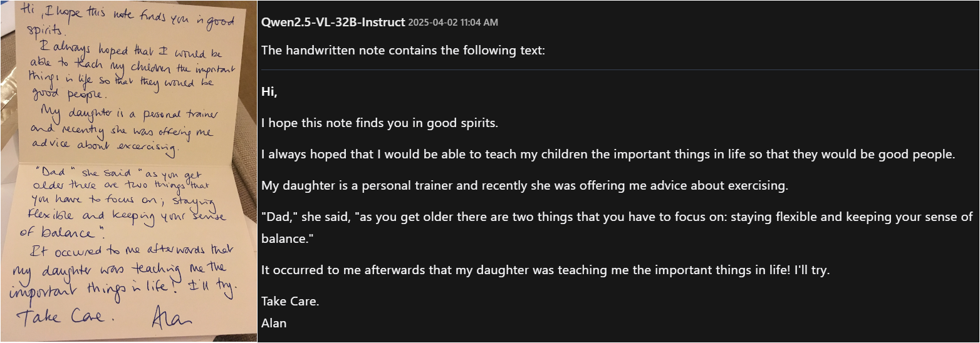This screenshot has height=343, width=980.
Task: Click the Qwen2.5-VL-32B-Instruct model name
Action: [x=333, y=23]
